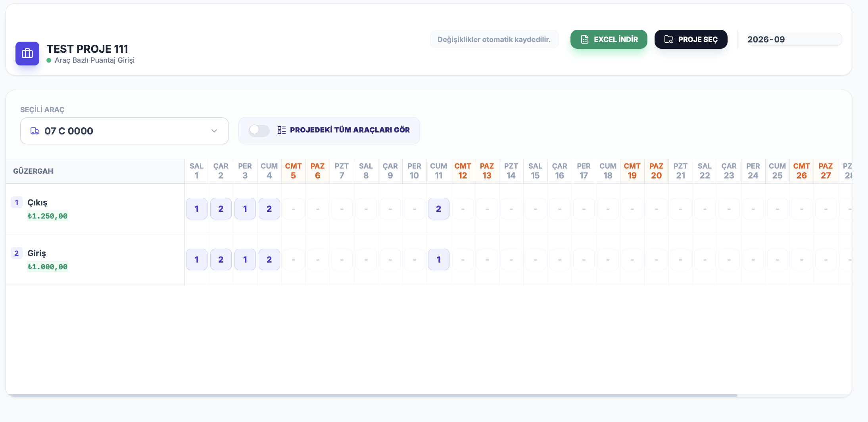Click the truck icon in vehicle selector
868x422 pixels.
(35, 131)
